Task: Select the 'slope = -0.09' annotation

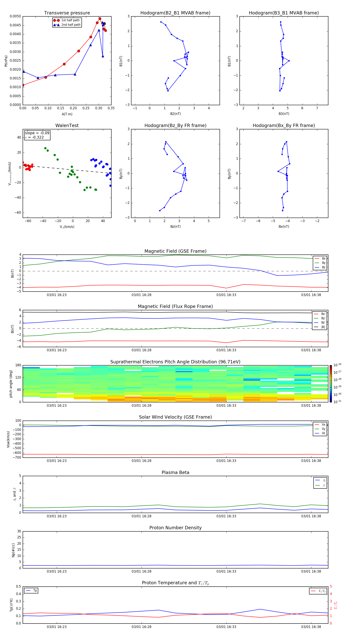Action: (x=37, y=133)
